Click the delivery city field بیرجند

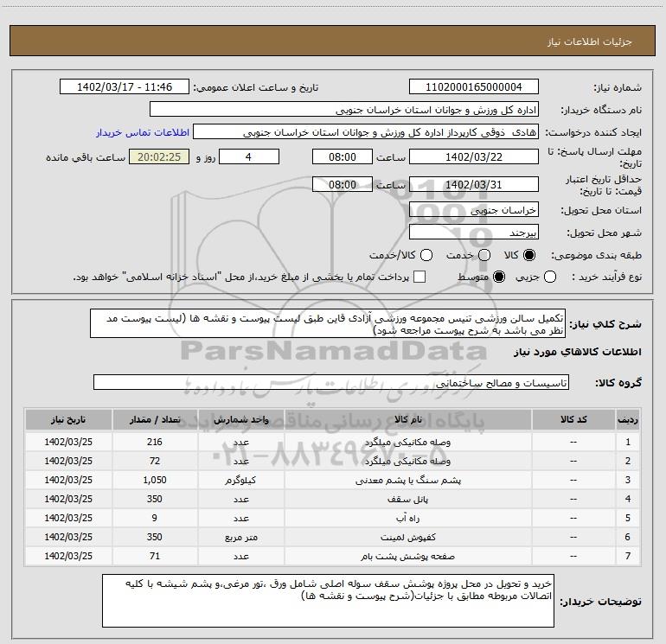[x=474, y=232]
